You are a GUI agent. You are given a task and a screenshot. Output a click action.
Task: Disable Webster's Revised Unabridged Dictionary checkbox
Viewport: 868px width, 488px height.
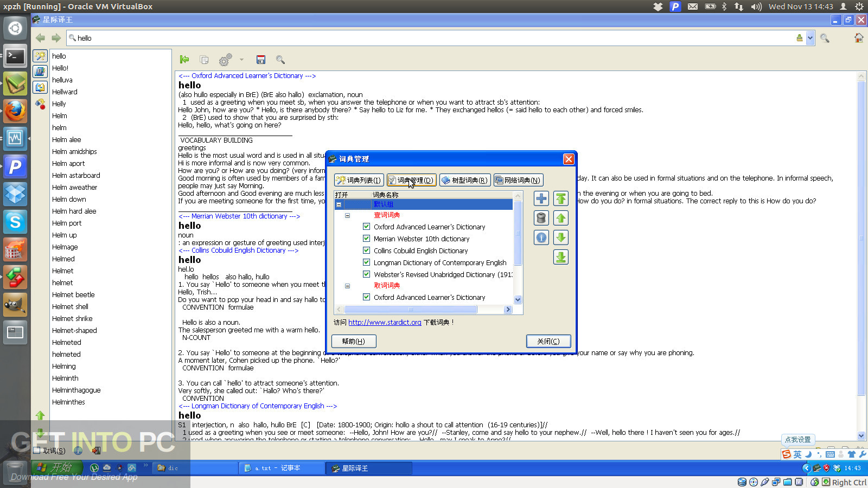coord(366,274)
